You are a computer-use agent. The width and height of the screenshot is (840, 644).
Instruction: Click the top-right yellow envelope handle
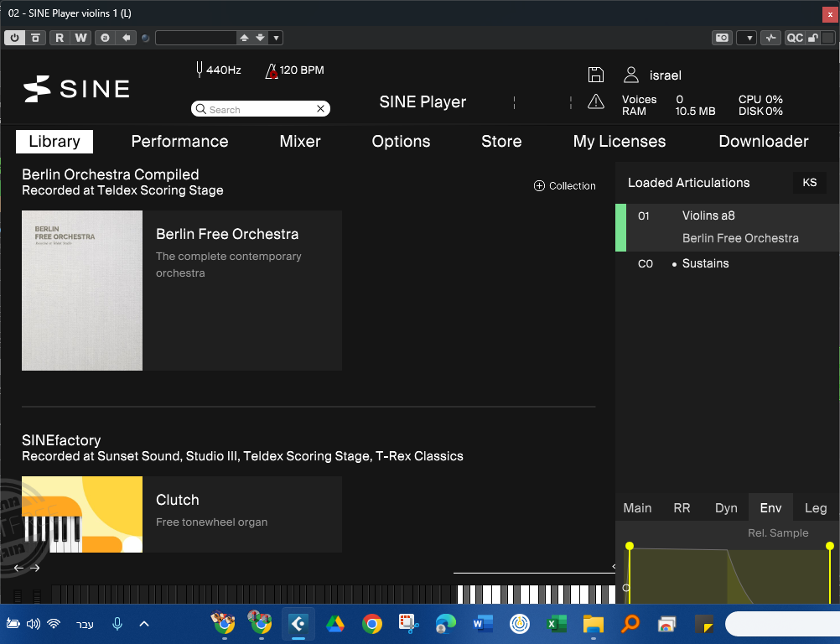pos(830,547)
